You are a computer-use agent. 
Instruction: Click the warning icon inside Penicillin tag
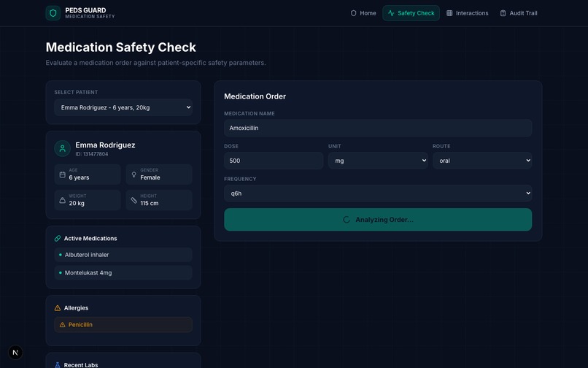(63, 325)
